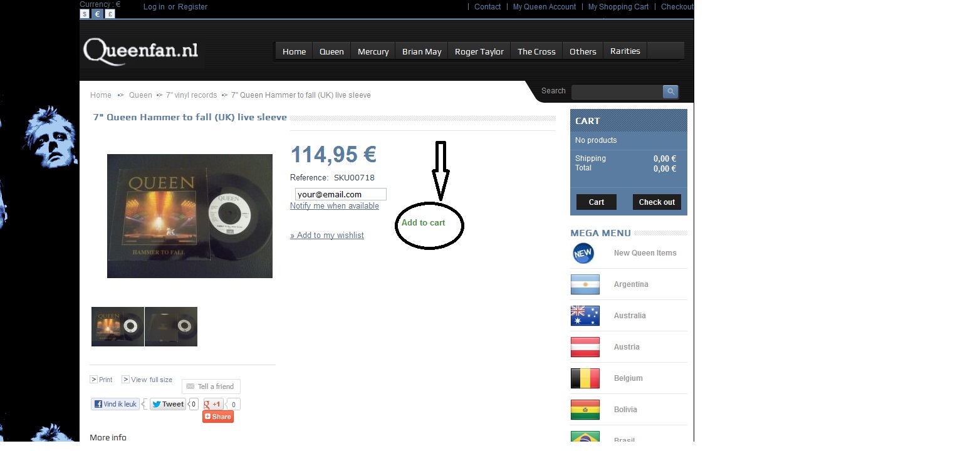Click Queen in the breadcrumb trail
This screenshot has height=451, width=980.
(140, 95)
